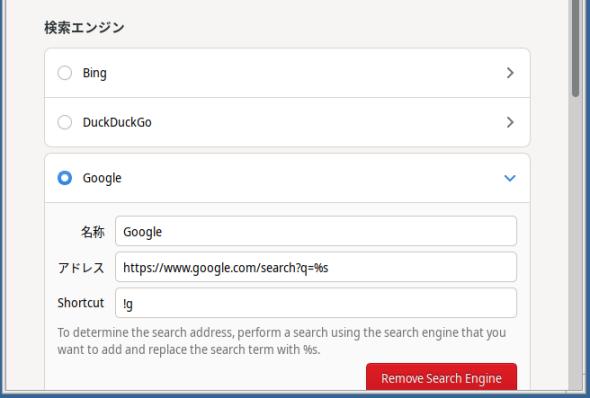Select Bing as default search engine
Image resolution: width=590 pixels, height=398 pixels.
(65, 73)
